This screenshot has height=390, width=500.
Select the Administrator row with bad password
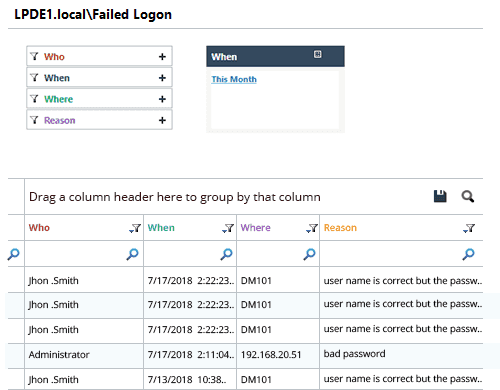coord(245,354)
